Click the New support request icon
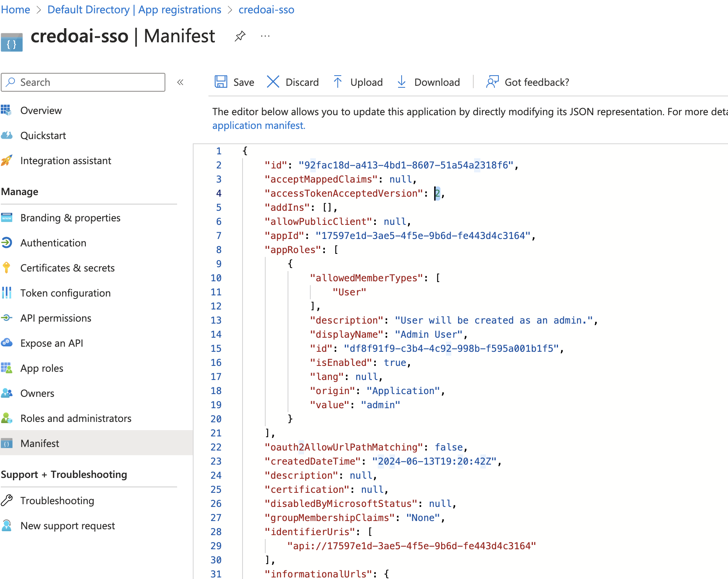The height and width of the screenshot is (579, 728). point(7,526)
